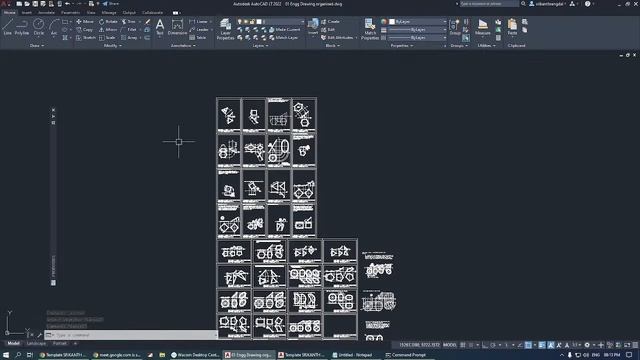Viewport: 640px width, 360px height.
Task: Click the Trim tool
Action: coord(129,22)
